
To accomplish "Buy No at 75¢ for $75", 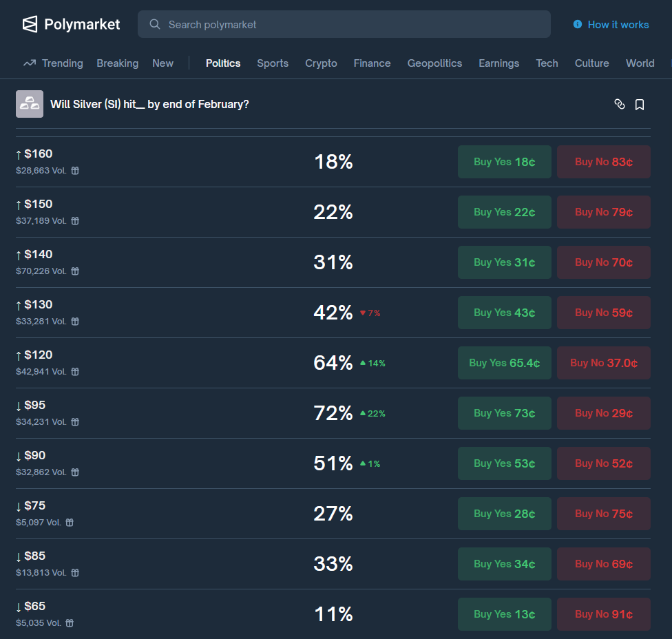I will [x=603, y=514].
